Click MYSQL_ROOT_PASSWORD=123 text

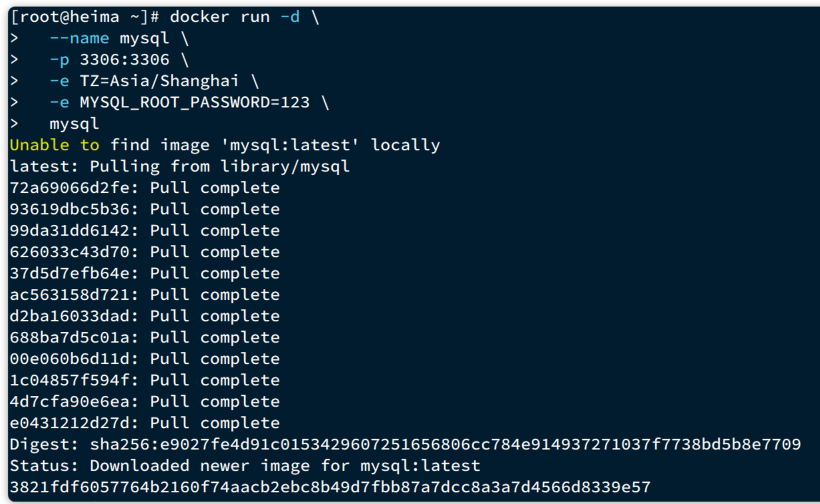(x=194, y=102)
